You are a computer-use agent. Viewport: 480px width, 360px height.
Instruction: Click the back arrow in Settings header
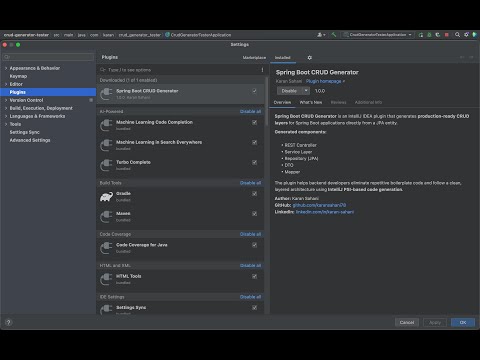click(x=462, y=57)
